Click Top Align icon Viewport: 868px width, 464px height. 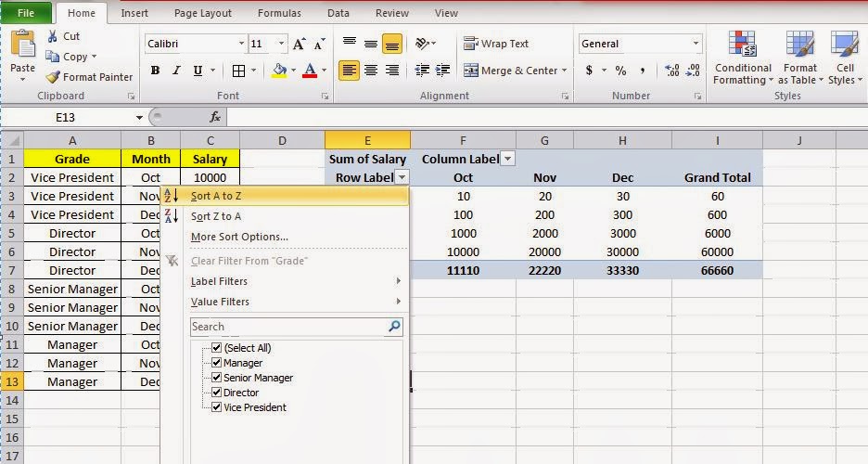tap(350, 44)
